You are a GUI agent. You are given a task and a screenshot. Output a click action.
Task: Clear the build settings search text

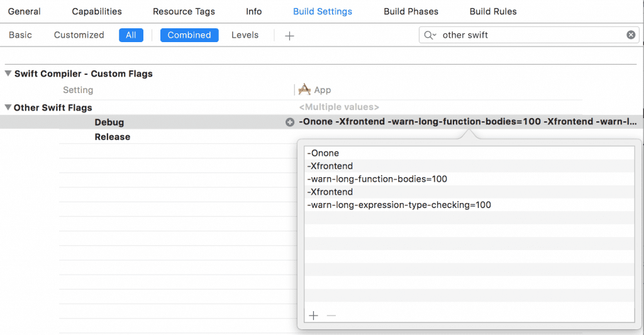click(631, 35)
